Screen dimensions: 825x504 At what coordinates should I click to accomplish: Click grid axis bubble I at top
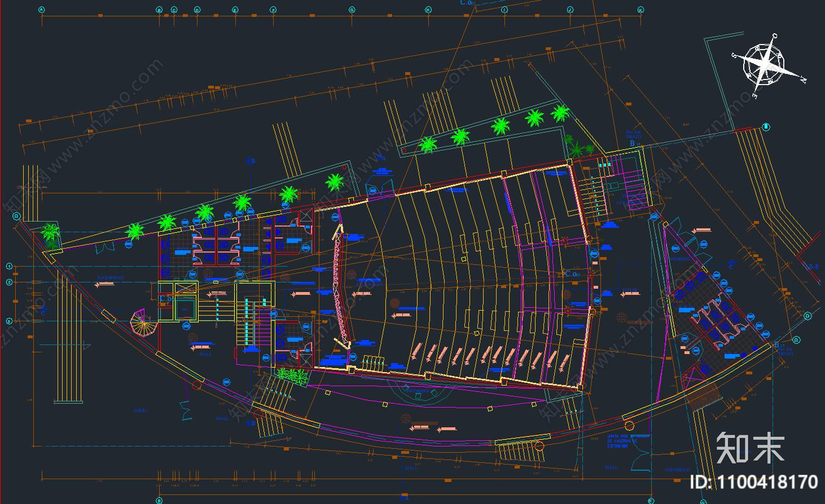click(x=504, y=10)
